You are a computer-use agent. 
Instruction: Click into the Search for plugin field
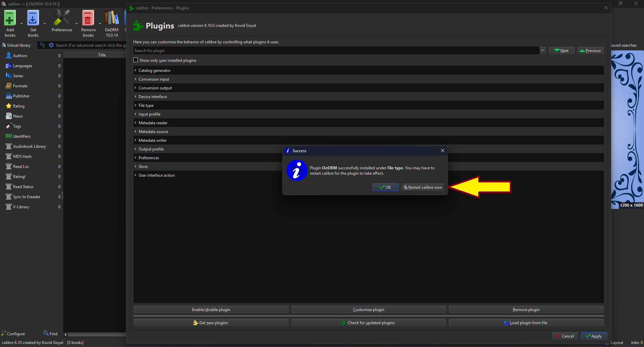(336, 50)
